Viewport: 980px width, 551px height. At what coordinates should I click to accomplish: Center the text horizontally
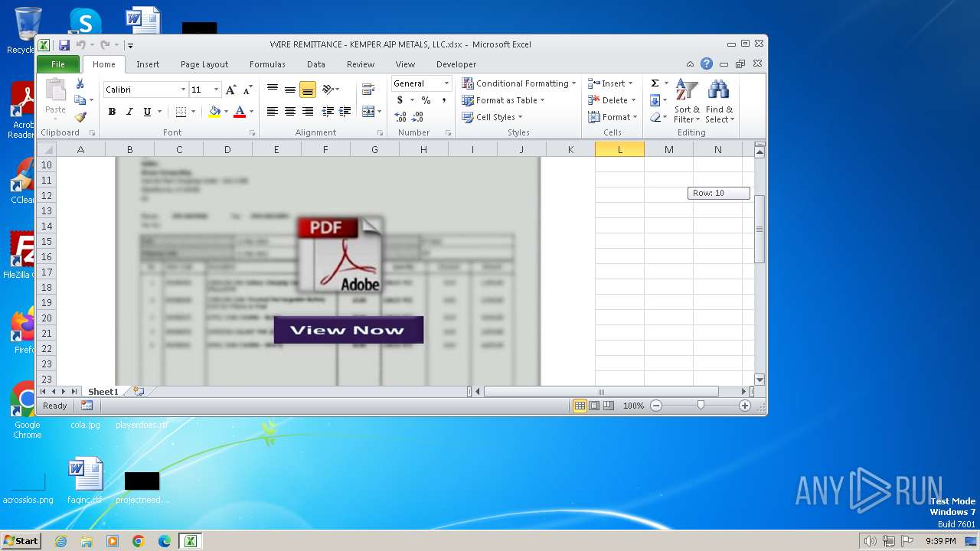click(289, 112)
